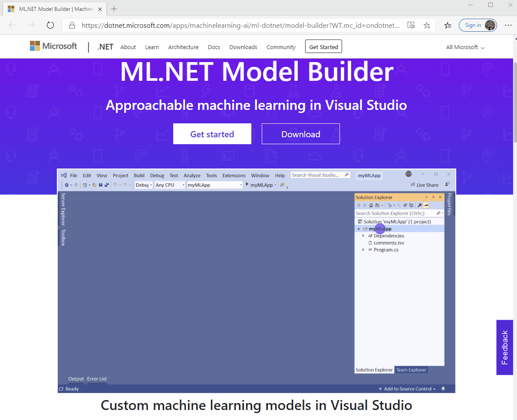Click the Sign in button

pos(478,25)
